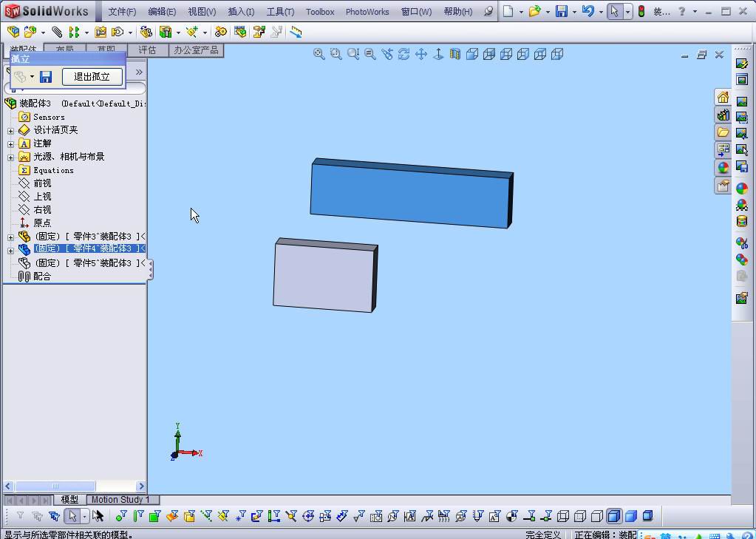
Task: Click the Save icon in the Isolate popup
Action: [x=46, y=77]
